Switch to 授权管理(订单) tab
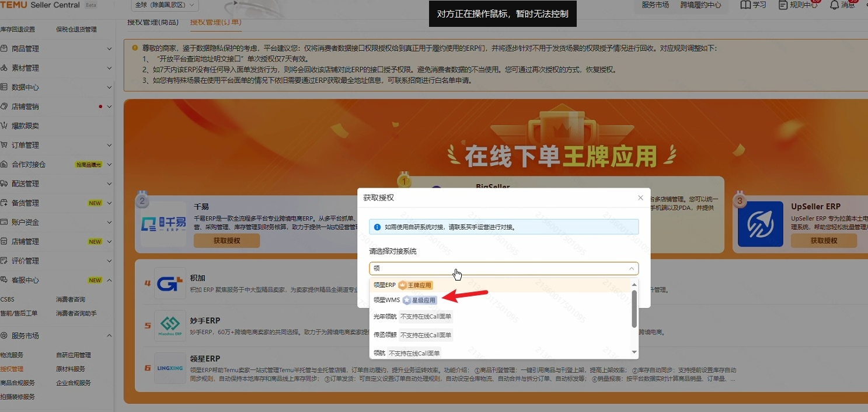 coord(215,22)
